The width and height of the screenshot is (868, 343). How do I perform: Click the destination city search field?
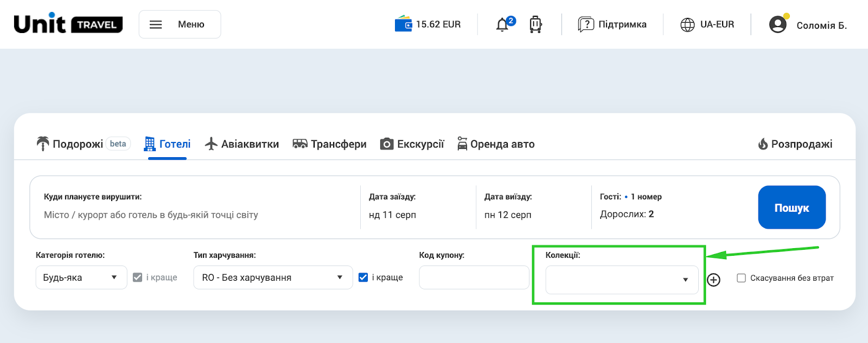195,215
